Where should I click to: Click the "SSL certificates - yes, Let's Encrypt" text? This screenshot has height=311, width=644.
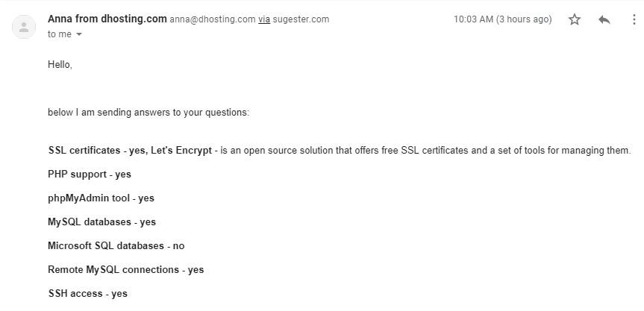(130, 151)
